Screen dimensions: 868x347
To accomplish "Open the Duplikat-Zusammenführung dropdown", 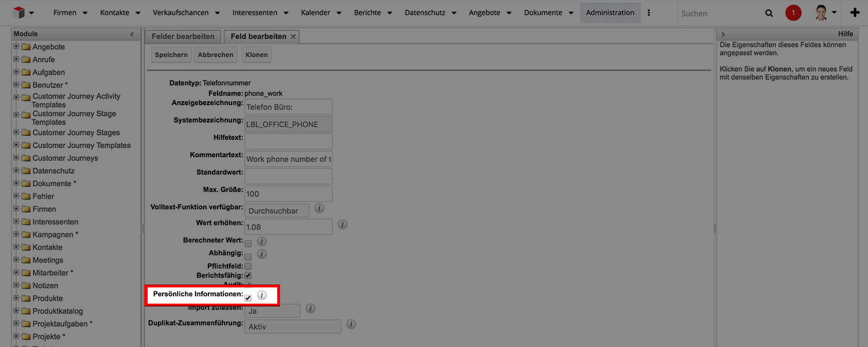I will 293,327.
